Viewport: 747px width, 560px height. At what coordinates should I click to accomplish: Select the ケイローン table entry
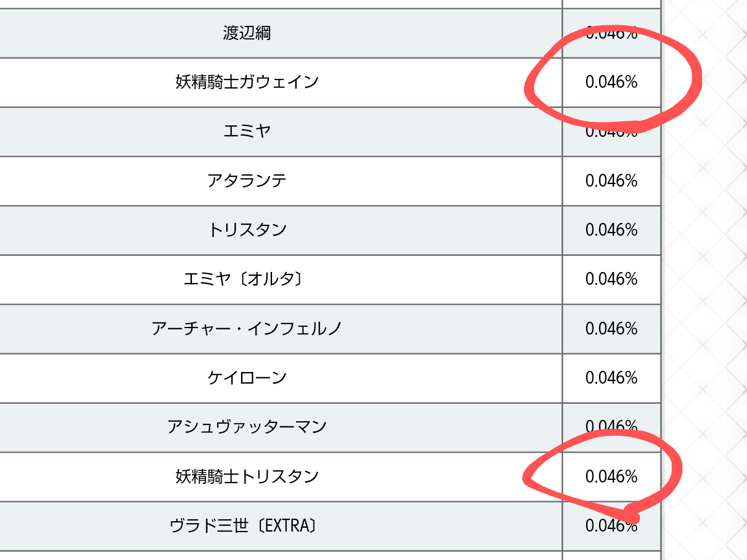247,377
